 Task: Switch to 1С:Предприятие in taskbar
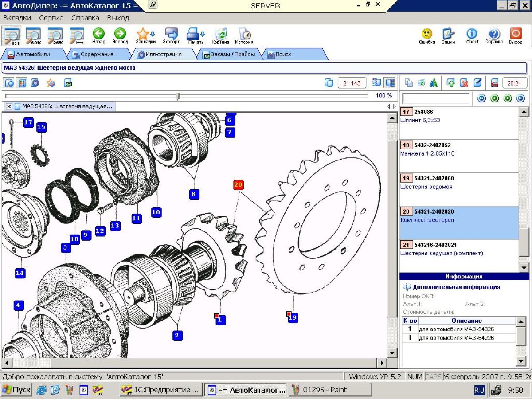(x=161, y=390)
